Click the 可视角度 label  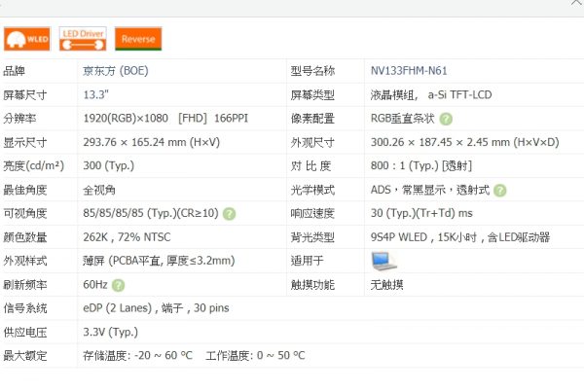(x=25, y=213)
